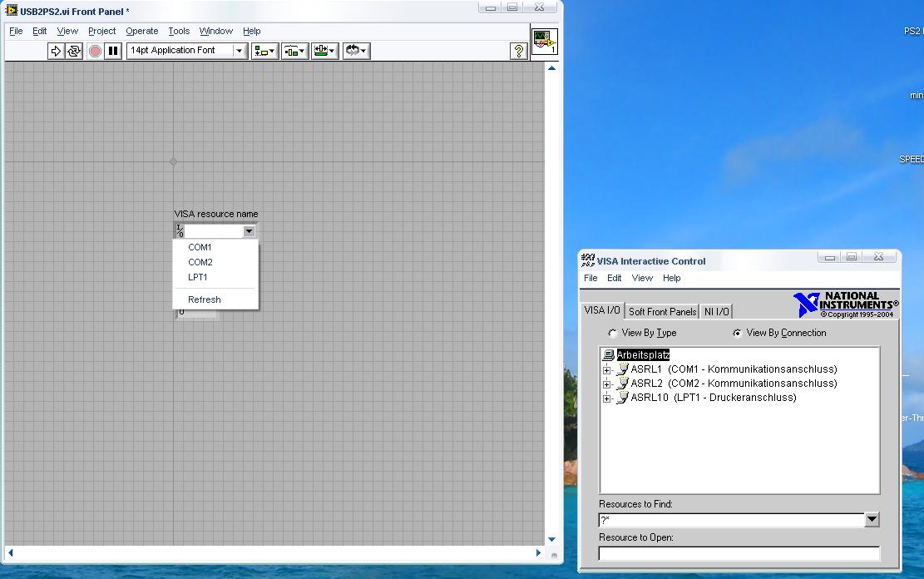Open the Tools menu
Screen dimensions: 924x579
pyautogui.click(x=179, y=32)
